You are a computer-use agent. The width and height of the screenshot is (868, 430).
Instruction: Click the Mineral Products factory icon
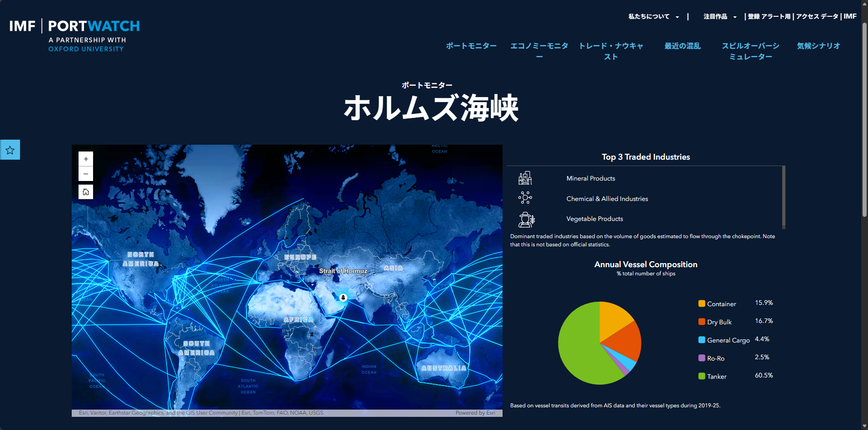[525, 178]
